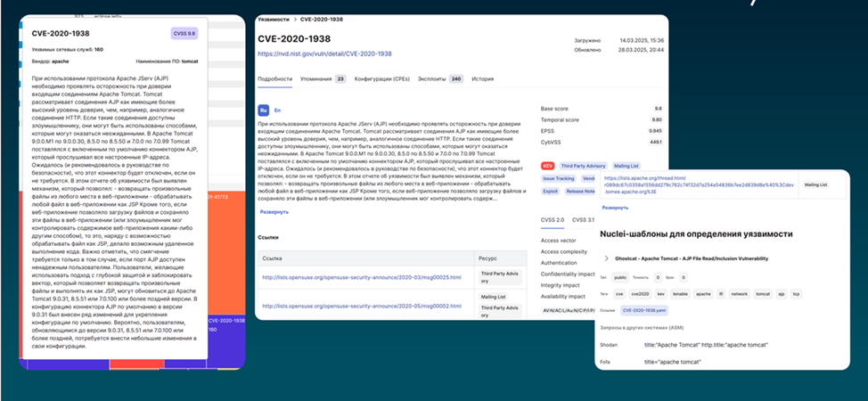Screen dimensions: 868x401
Task: Click the Exploit tag
Action: click(550, 192)
